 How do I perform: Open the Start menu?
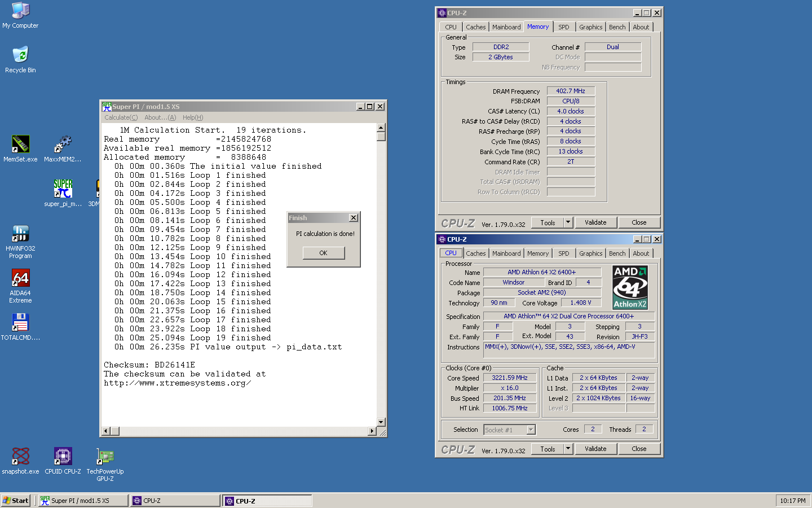16,501
